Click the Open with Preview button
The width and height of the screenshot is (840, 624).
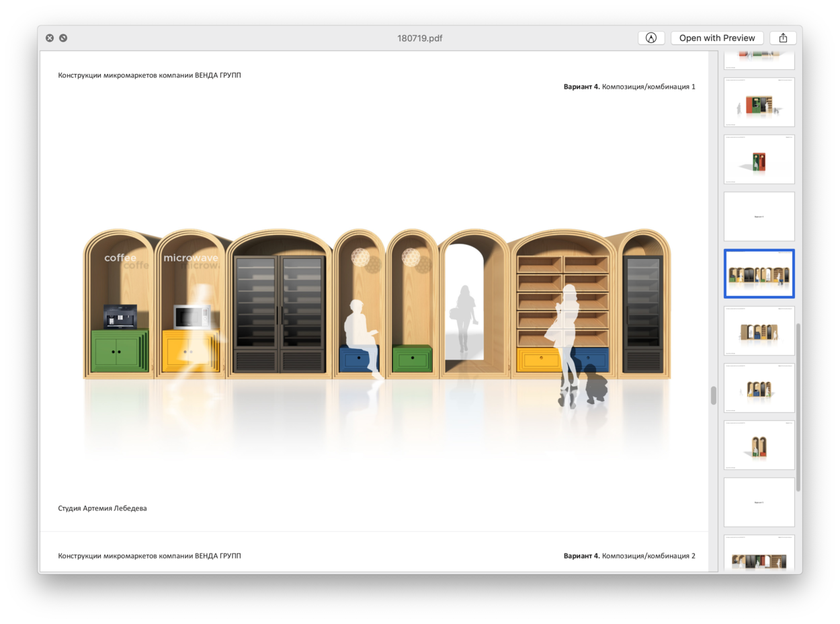[716, 38]
